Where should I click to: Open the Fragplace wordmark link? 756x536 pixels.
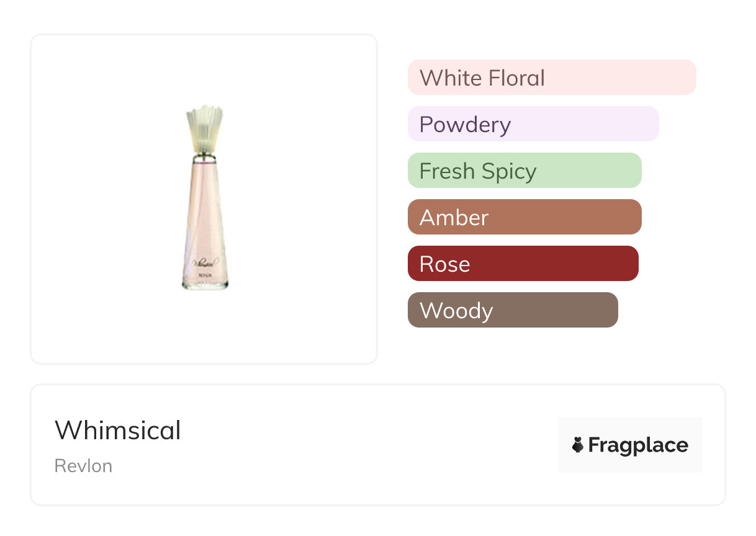click(x=637, y=445)
